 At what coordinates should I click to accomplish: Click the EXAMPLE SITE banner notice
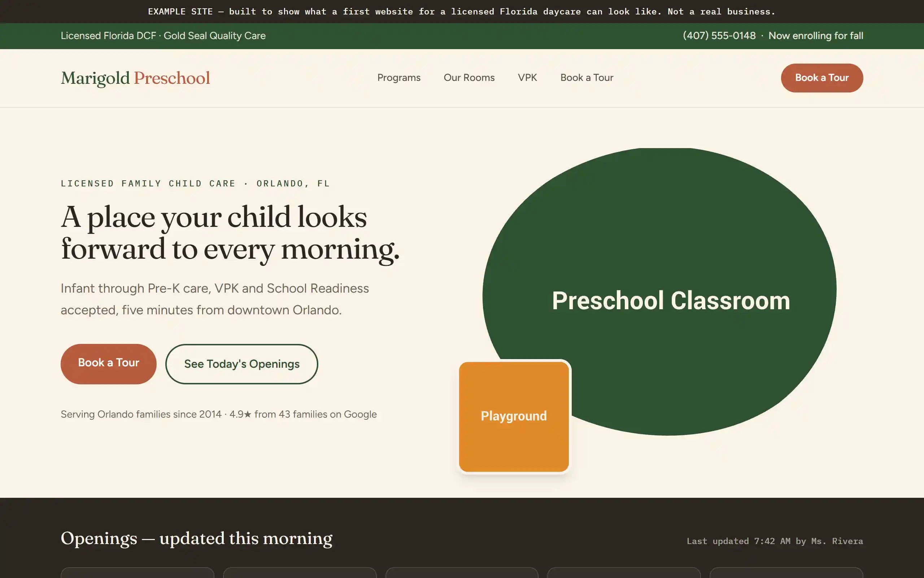point(462,12)
